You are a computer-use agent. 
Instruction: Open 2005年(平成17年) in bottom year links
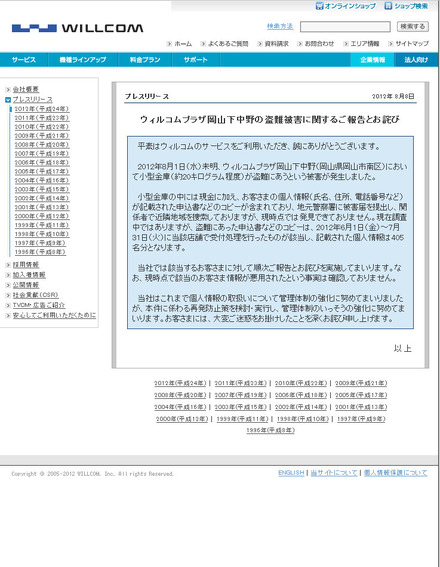[x=361, y=395]
